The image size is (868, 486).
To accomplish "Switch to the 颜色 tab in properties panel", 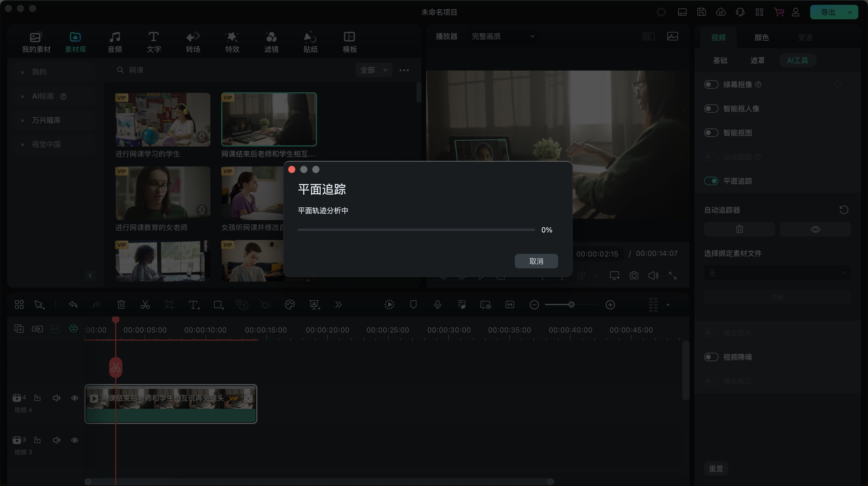I will pyautogui.click(x=761, y=37).
